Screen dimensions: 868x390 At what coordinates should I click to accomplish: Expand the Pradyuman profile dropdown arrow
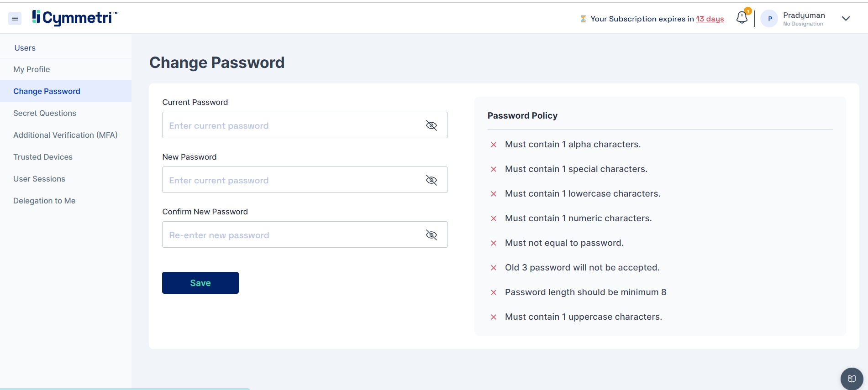tap(846, 19)
